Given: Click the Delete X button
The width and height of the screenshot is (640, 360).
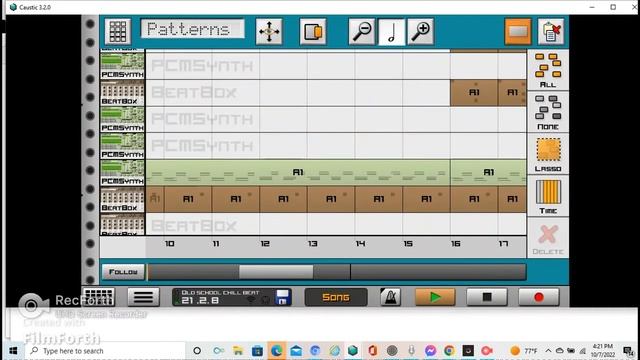Looking at the screenshot, I should pos(548,239).
